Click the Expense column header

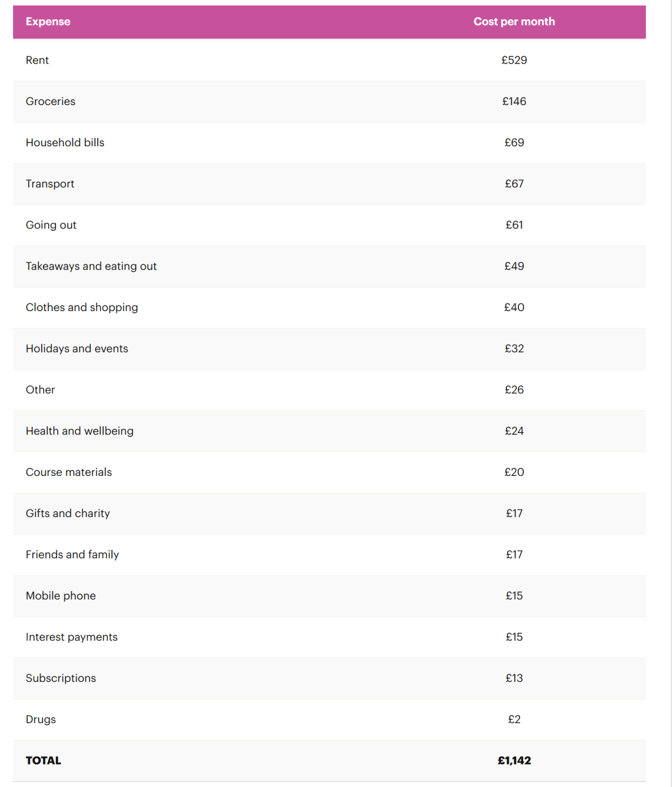[x=48, y=22]
